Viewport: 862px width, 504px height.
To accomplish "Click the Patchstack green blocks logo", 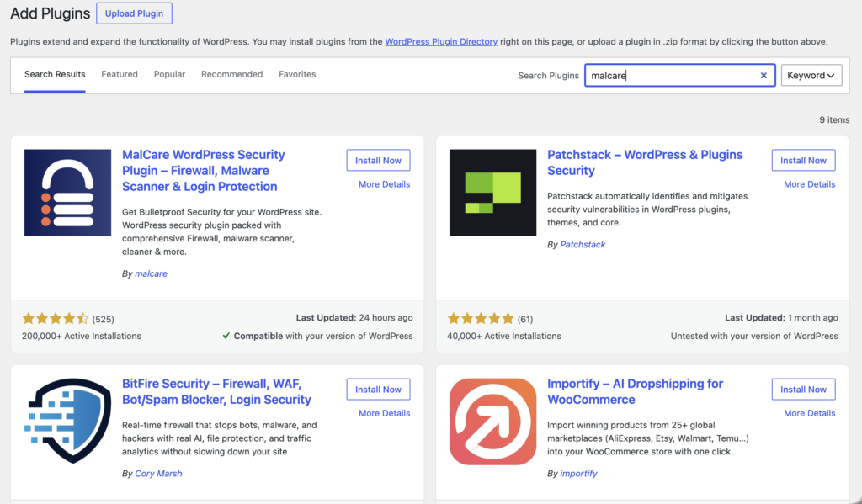I will coord(492,193).
